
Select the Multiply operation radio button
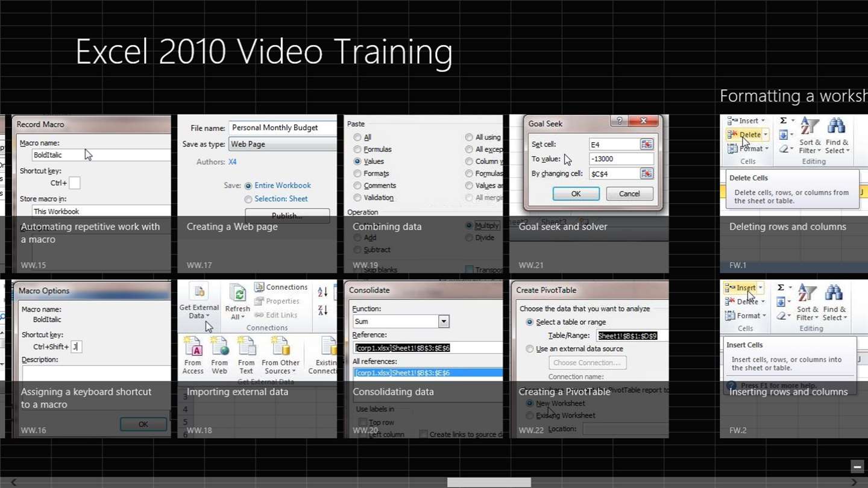click(469, 225)
